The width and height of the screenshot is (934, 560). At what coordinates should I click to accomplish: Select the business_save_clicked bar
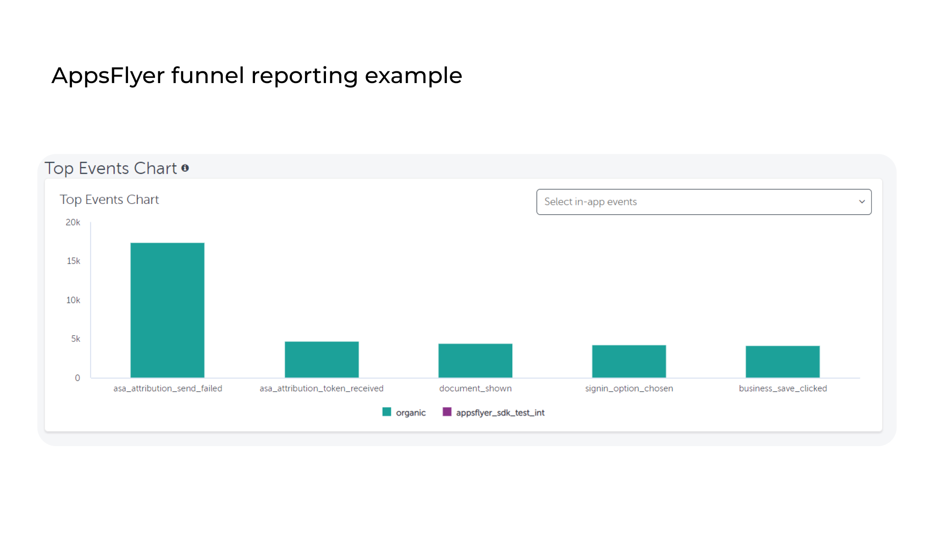[783, 362]
